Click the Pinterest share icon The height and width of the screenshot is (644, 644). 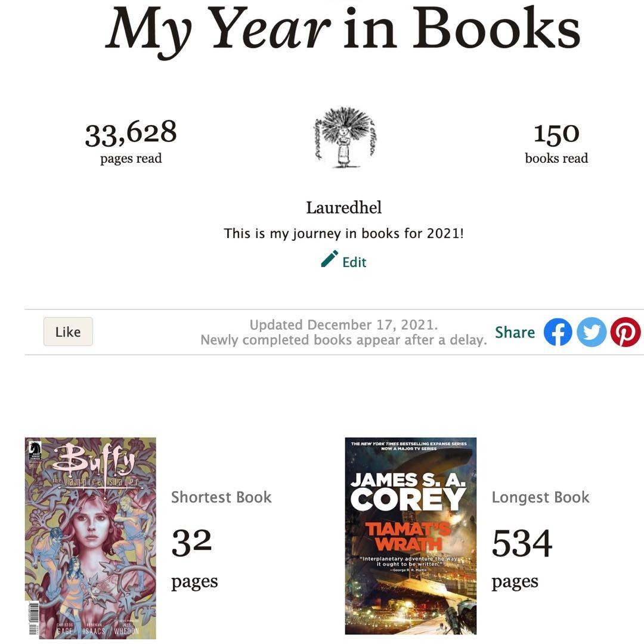[626, 332]
